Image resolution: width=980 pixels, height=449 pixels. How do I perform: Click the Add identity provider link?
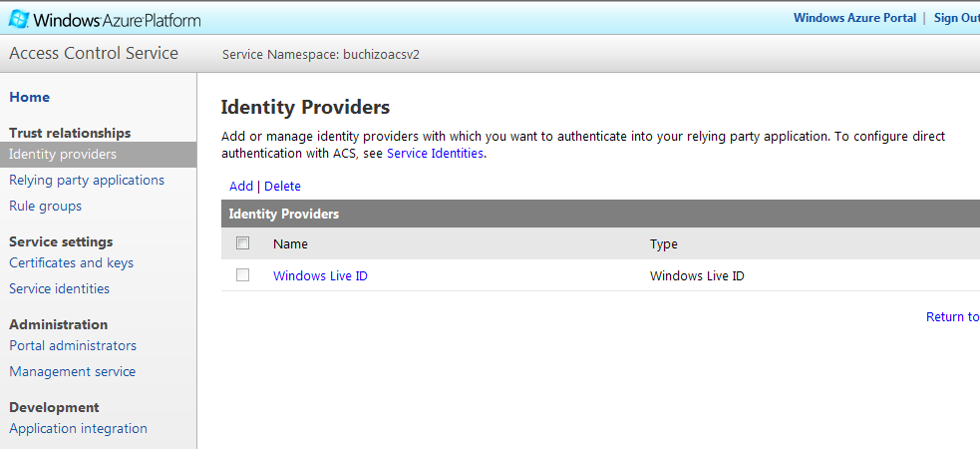[241, 187]
